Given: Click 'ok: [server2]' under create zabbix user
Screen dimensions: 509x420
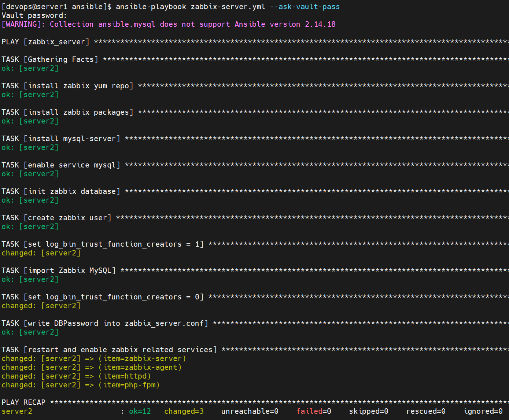Looking at the screenshot, I should pyautogui.click(x=30, y=226).
